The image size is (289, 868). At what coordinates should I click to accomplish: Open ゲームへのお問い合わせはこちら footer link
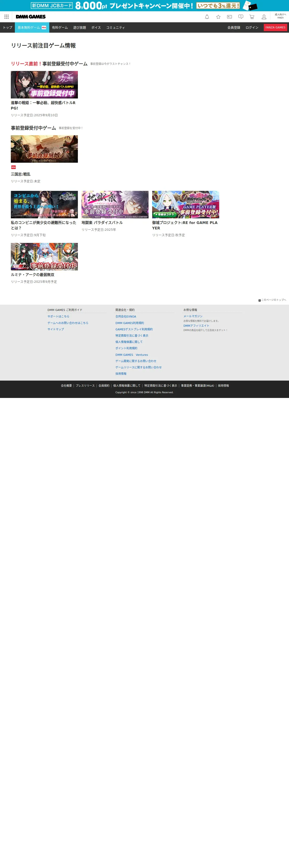click(x=68, y=323)
